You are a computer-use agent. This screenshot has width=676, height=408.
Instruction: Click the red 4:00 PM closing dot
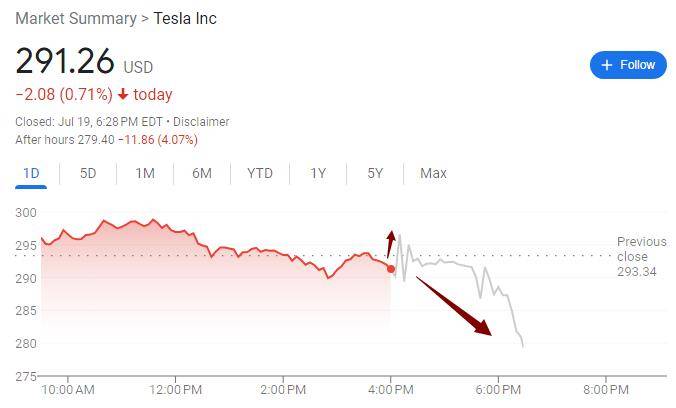point(391,269)
